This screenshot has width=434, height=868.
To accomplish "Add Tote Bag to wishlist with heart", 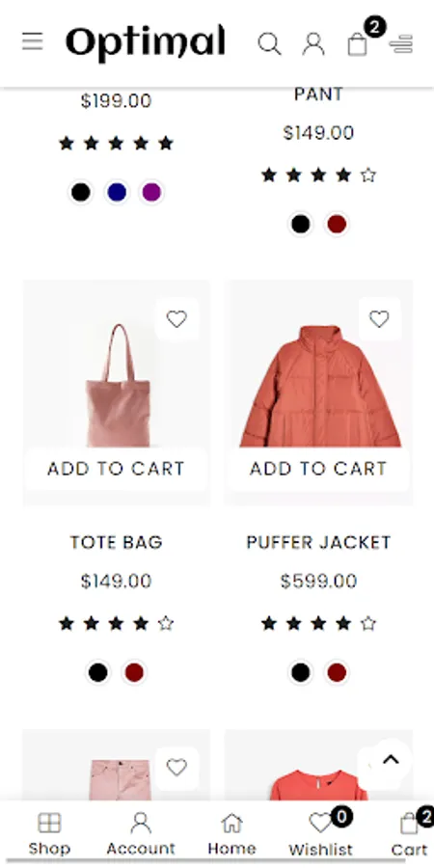I will (x=176, y=319).
